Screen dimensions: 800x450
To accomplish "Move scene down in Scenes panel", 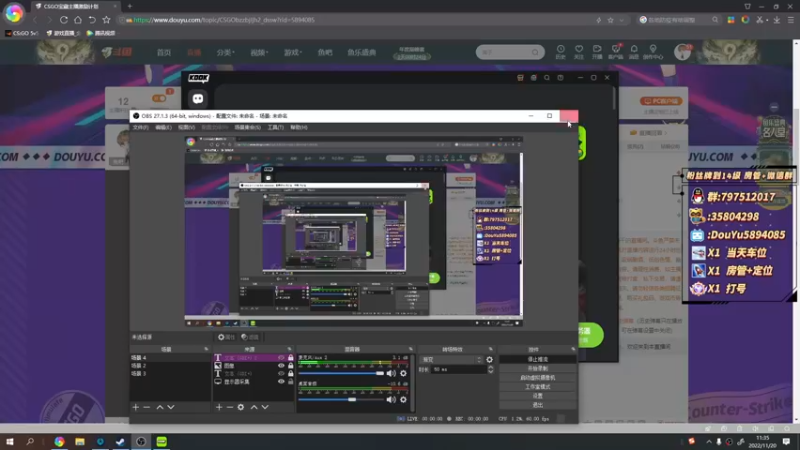I will pos(171,407).
